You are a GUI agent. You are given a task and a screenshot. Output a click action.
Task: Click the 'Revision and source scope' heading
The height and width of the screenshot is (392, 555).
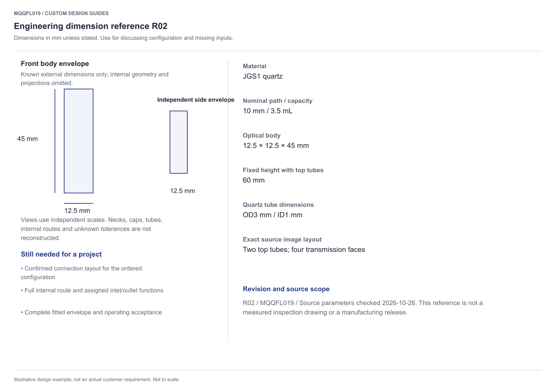tap(286, 289)
